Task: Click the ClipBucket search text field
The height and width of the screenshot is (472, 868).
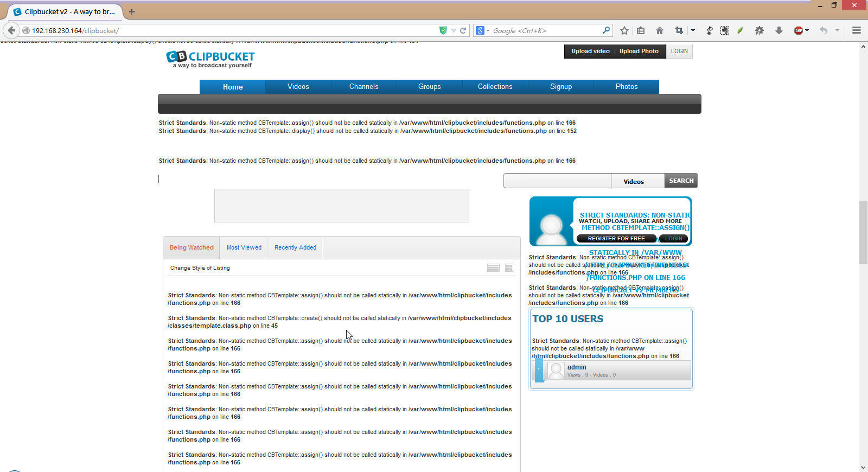Action: pos(557,181)
